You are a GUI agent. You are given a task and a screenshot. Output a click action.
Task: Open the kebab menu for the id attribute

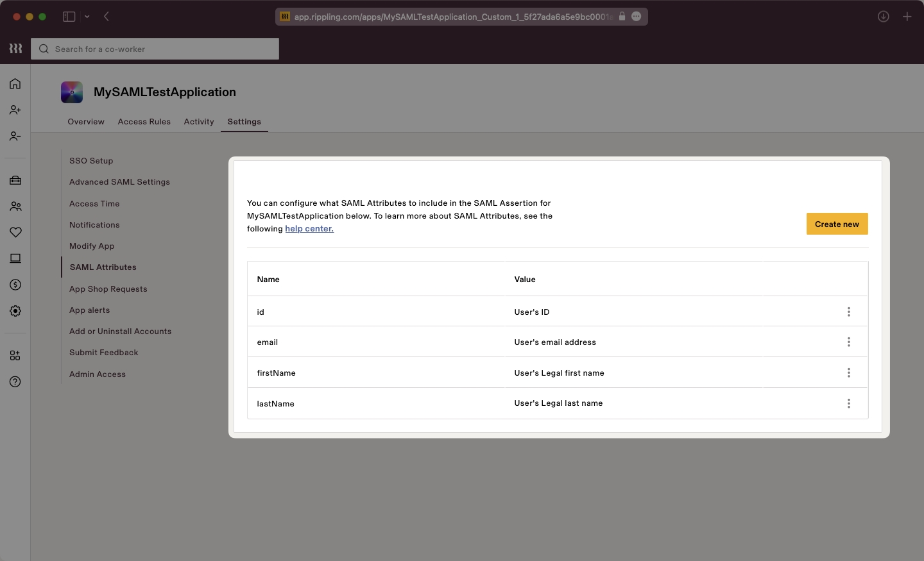pyautogui.click(x=848, y=312)
